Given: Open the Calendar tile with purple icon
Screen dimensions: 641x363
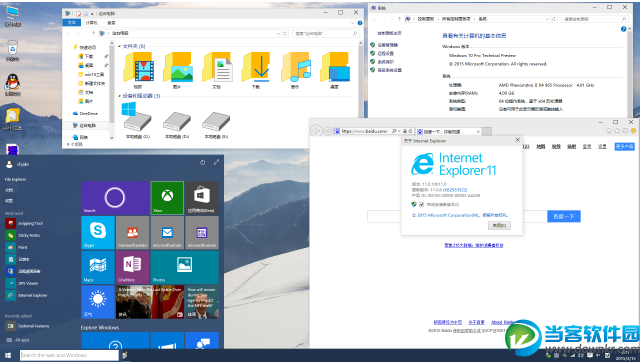Looking at the screenshot, I should pos(202,233).
